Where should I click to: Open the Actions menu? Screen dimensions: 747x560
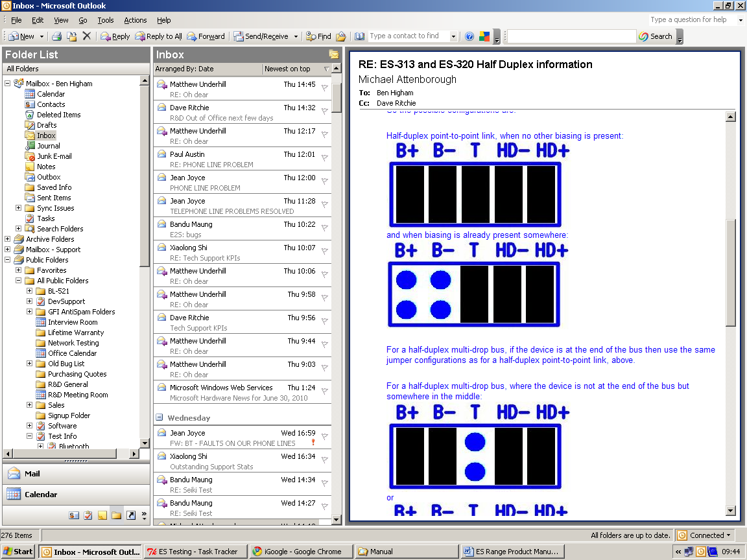click(135, 20)
